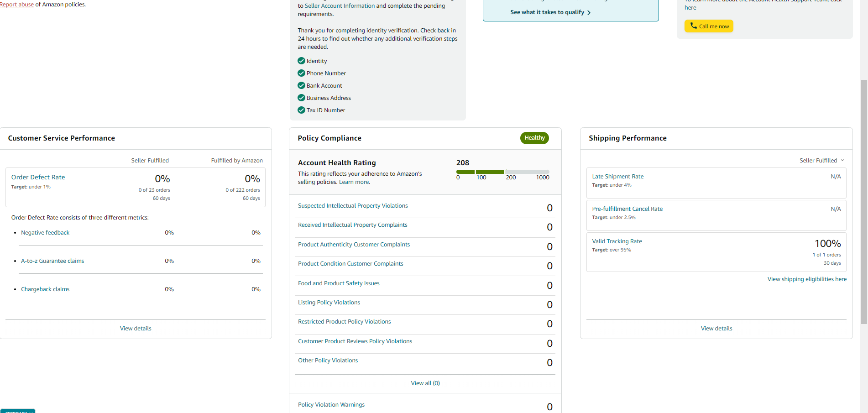Image resolution: width=868 pixels, height=413 pixels.
Task: Open Negative feedback metric link
Action: click(45, 233)
